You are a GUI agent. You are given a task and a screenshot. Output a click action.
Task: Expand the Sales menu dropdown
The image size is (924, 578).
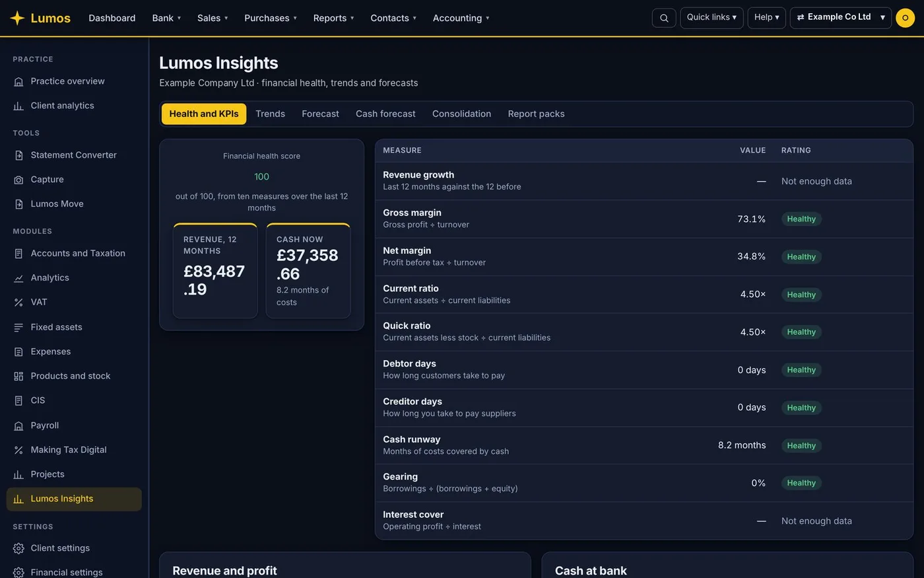pyautogui.click(x=213, y=18)
